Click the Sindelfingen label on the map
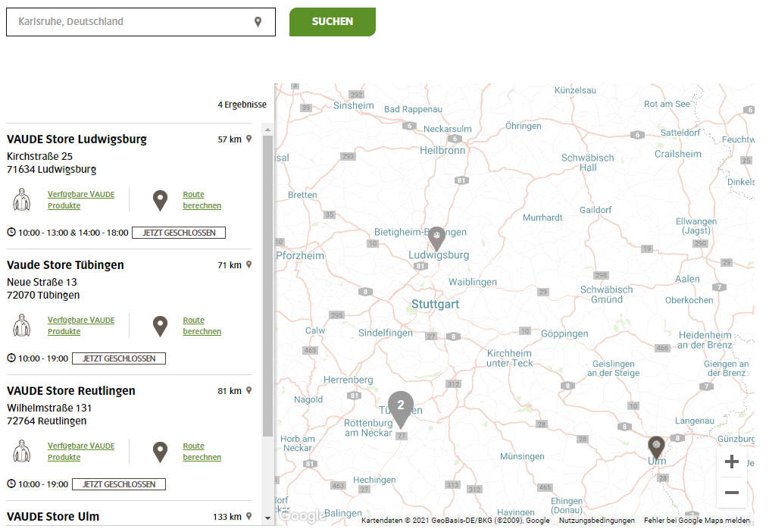Image resolution: width=769 pixels, height=532 pixels. coord(386,333)
